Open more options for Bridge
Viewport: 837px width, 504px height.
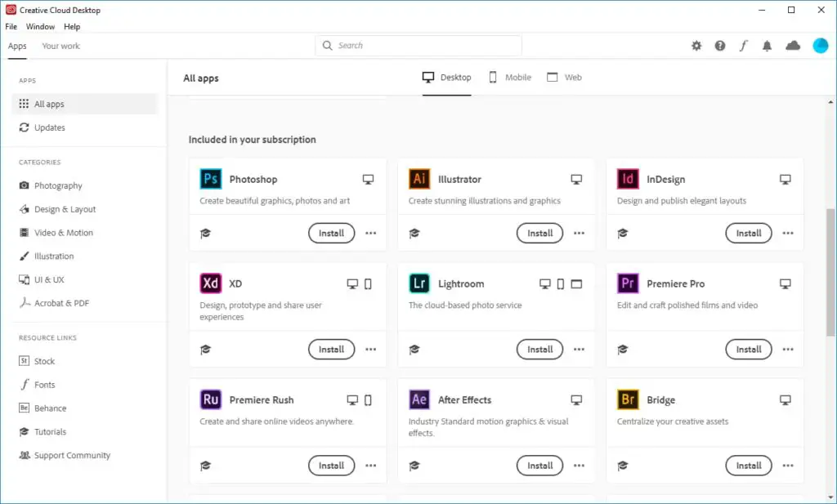[x=787, y=465]
